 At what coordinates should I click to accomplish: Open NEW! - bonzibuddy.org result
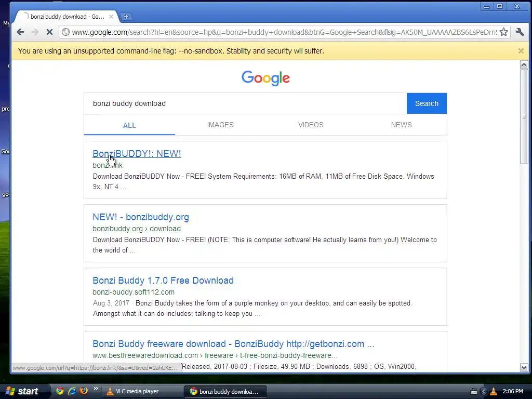(141, 217)
